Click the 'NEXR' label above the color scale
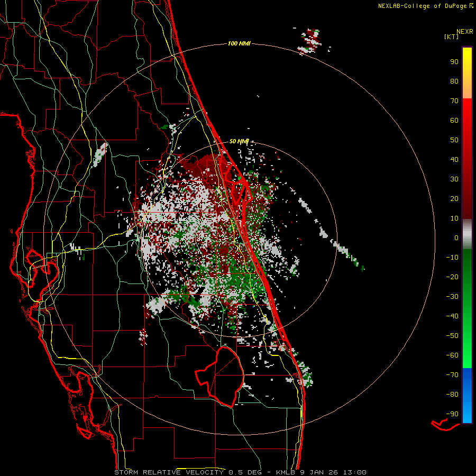Screen dimensions: 476x476 465,32
